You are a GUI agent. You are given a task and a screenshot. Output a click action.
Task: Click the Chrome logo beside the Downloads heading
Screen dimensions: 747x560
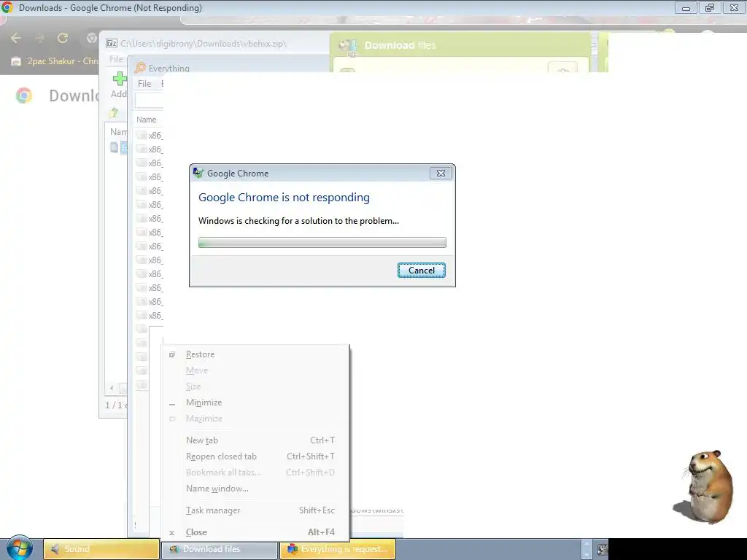tap(24, 96)
